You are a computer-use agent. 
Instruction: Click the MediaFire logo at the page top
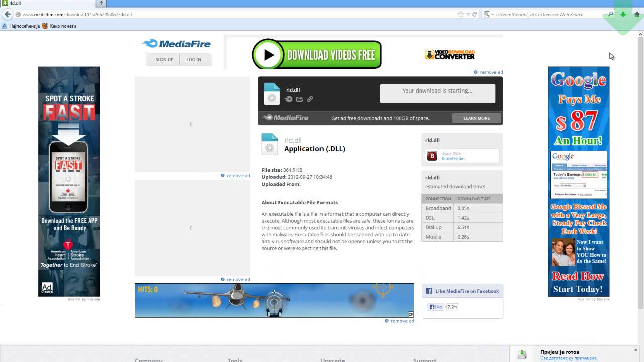(x=177, y=44)
